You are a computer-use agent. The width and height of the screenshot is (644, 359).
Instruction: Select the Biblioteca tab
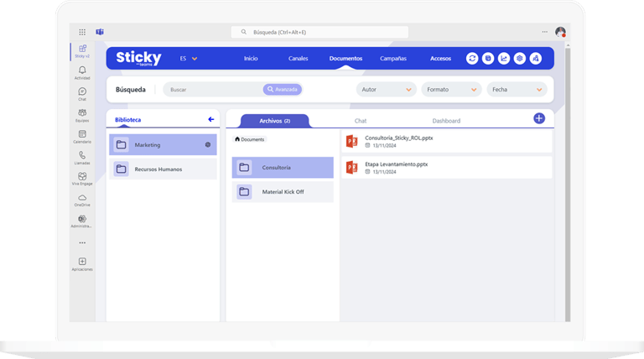tap(127, 120)
